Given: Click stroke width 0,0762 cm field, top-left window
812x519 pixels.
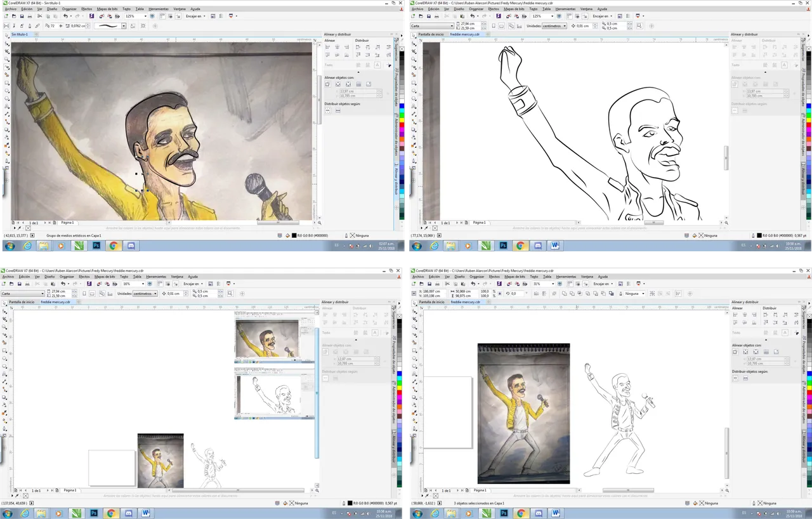Looking at the screenshot, I should point(77,26).
